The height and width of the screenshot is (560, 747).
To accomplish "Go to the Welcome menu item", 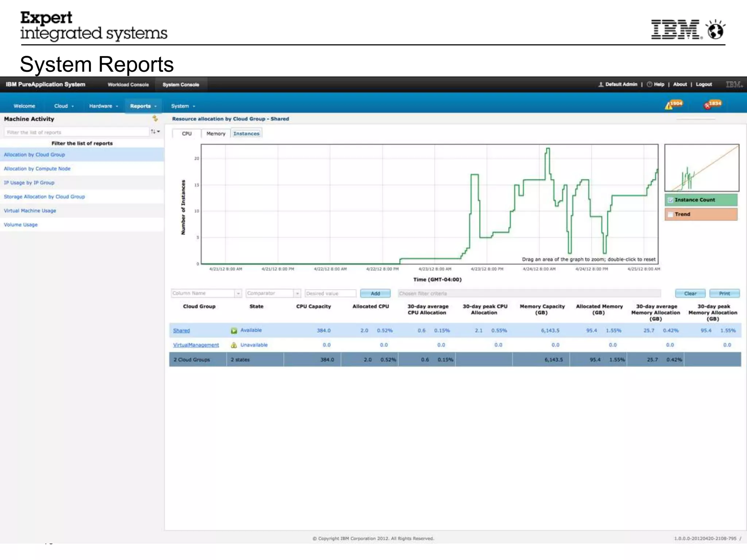I will (24, 106).
